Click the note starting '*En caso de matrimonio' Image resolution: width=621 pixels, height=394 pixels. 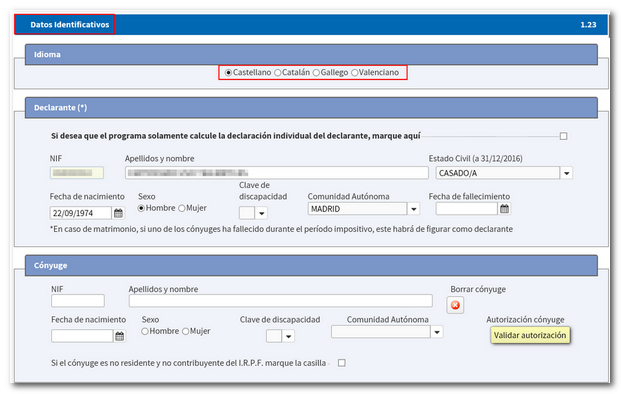point(281,229)
